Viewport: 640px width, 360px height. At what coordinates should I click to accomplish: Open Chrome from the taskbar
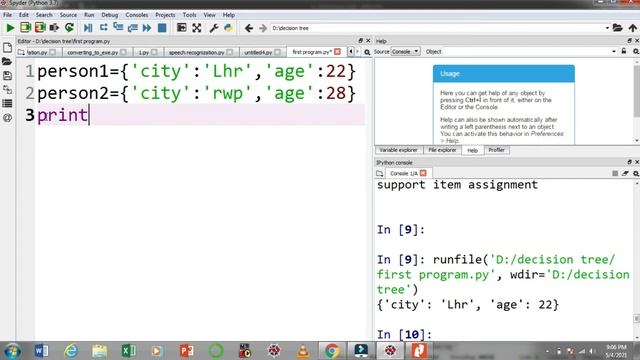tap(332, 351)
